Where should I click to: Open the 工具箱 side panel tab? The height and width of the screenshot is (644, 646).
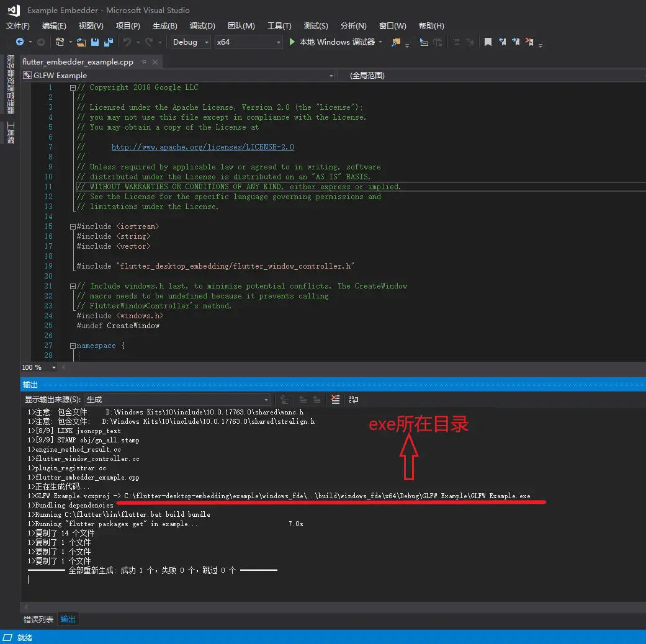(11, 133)
